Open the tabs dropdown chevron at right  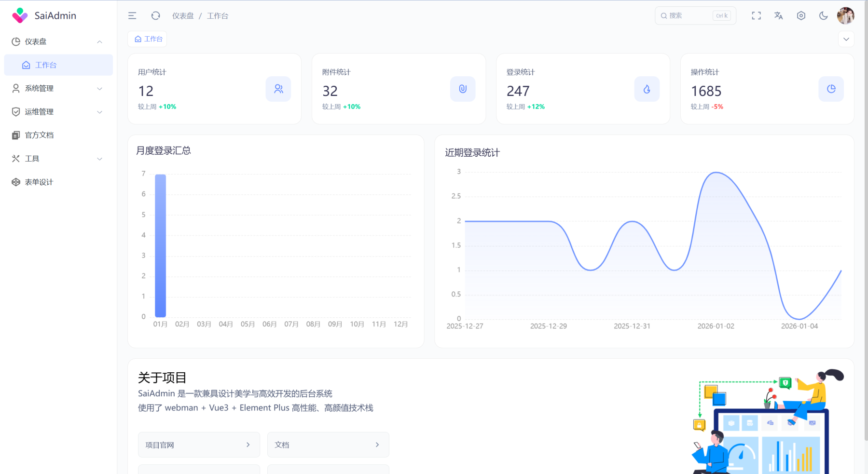point(846,40)
